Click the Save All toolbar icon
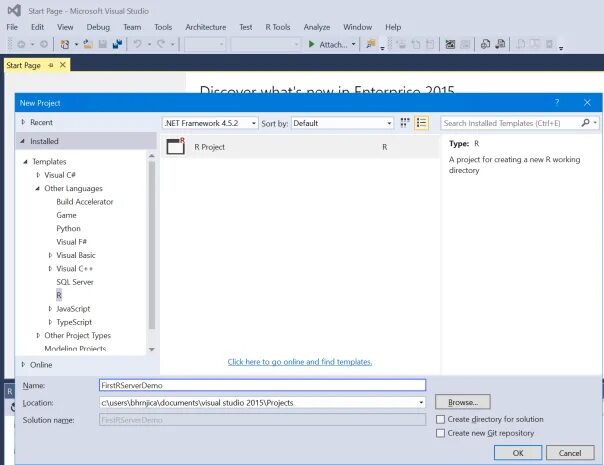 point(117,44)
